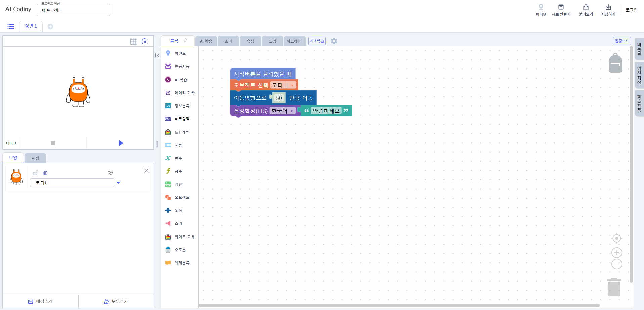Delete the 코디니 object with X button
This screenshot has width=644, height=310.
tap(146, 171)
